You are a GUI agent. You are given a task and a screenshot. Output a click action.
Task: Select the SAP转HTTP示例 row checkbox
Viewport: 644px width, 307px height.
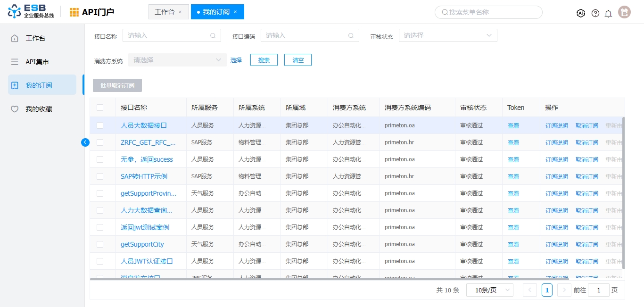click(100, 176)
